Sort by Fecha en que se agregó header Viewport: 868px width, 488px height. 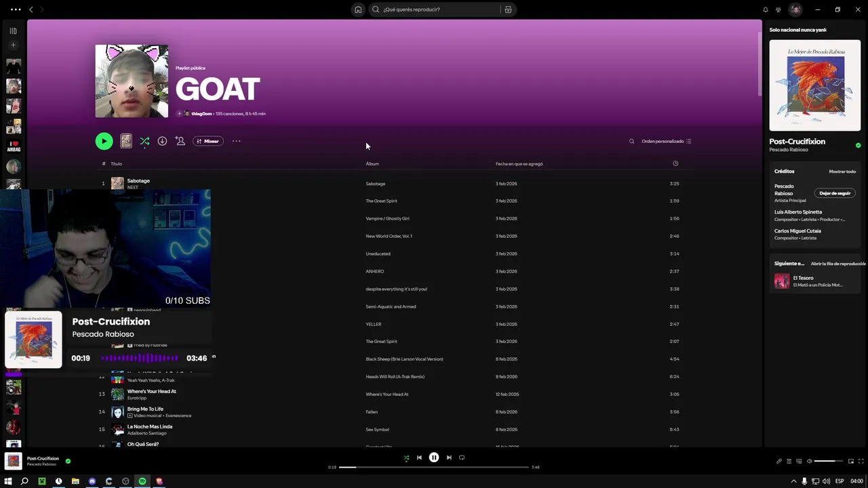(519, 163)
